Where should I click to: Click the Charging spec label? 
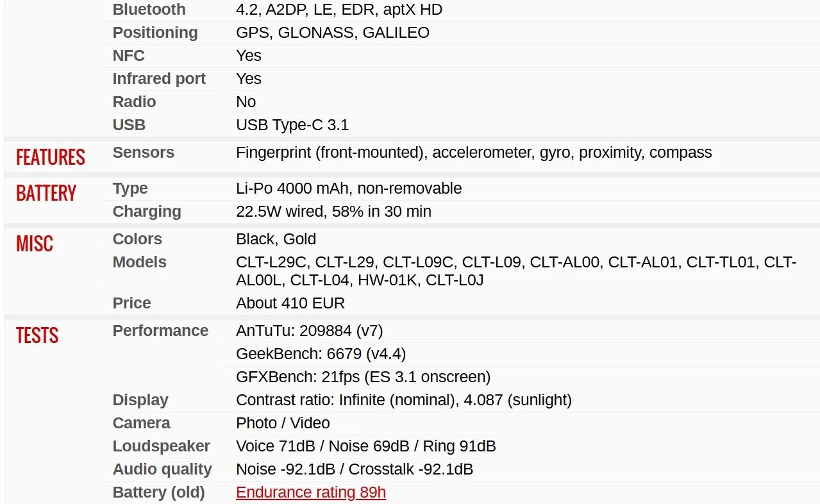click(147, 212)
